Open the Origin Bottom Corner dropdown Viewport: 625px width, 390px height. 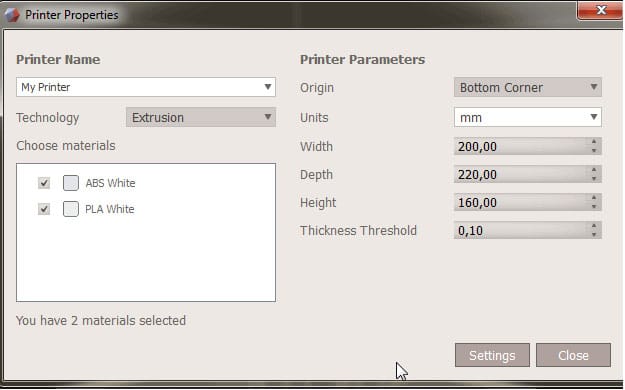528,87
